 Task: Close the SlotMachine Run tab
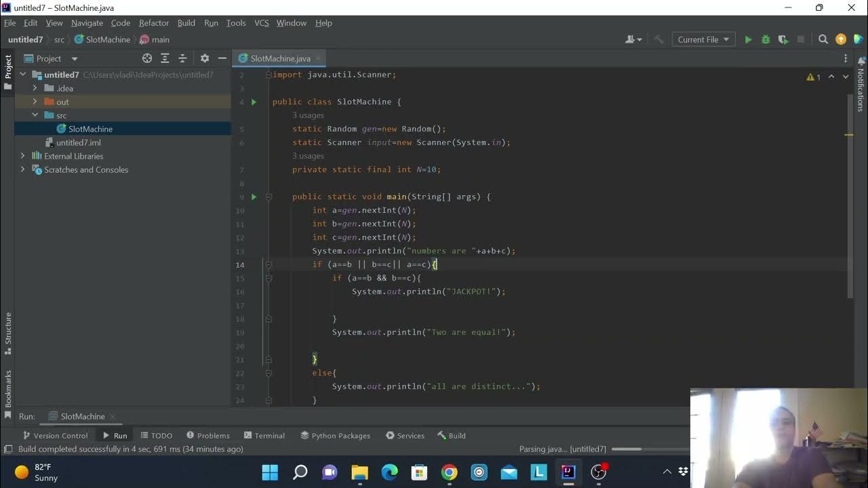pos(113,417)
